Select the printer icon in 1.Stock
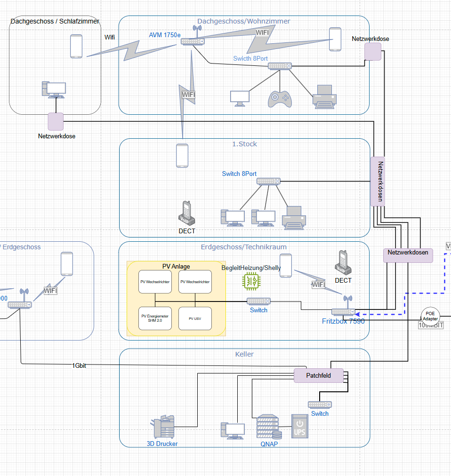 (294, 218)
